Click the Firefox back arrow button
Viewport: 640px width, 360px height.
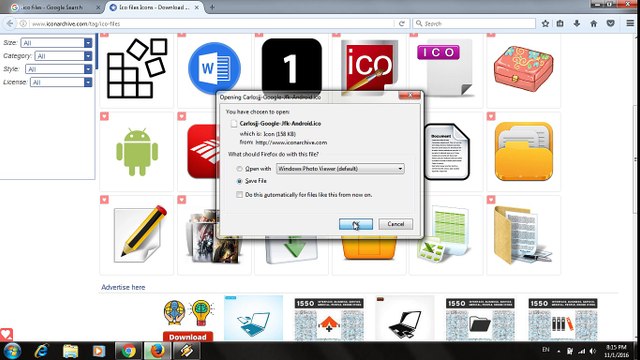pyautogui.click(x=10, y=23)
